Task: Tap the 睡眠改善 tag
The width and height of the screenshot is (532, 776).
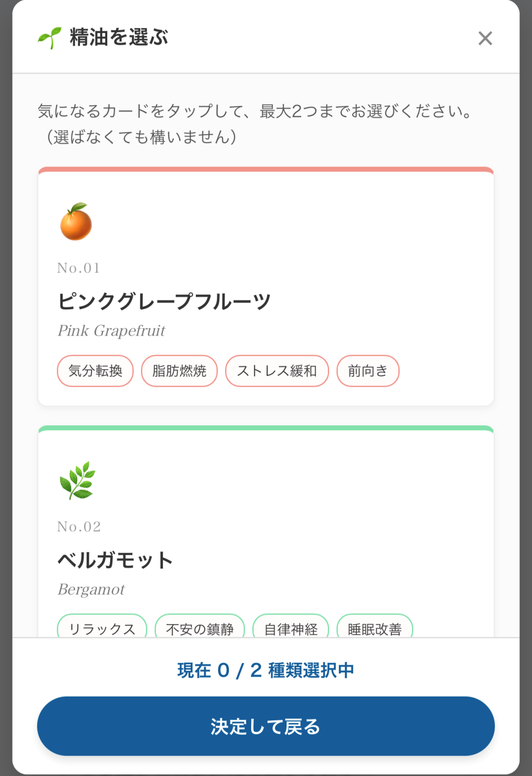Action: click(x=374, y=628)
